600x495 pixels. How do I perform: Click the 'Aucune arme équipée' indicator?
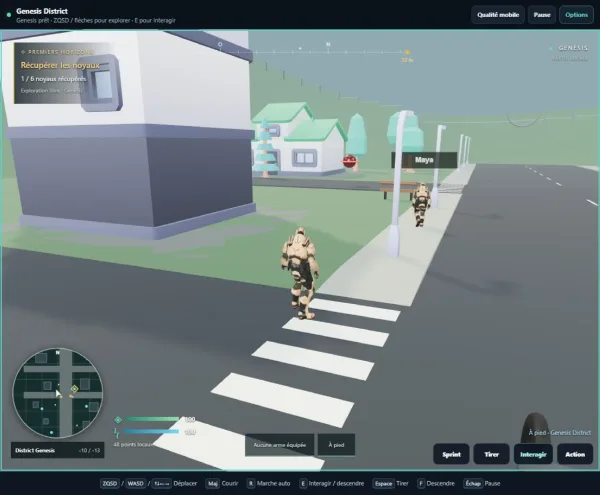click(x=279, y=445)
